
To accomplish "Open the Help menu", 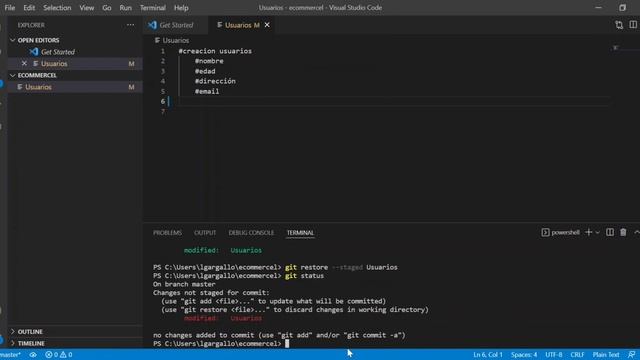I will (181, 8).
